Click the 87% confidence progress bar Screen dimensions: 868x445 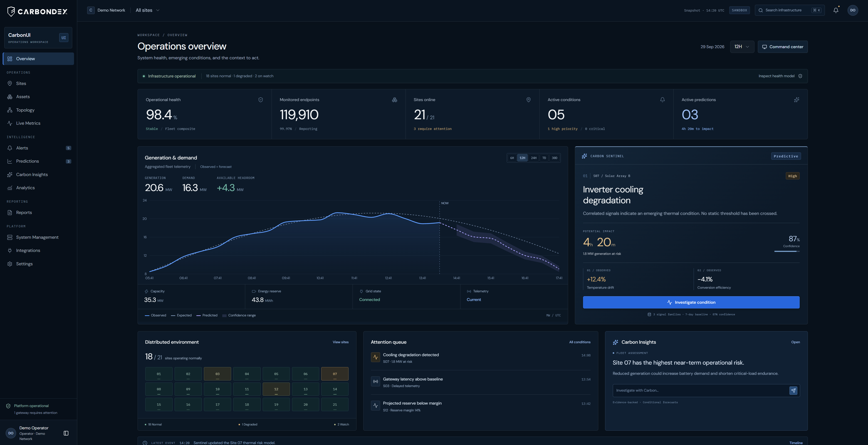click(x=787, y=251)
